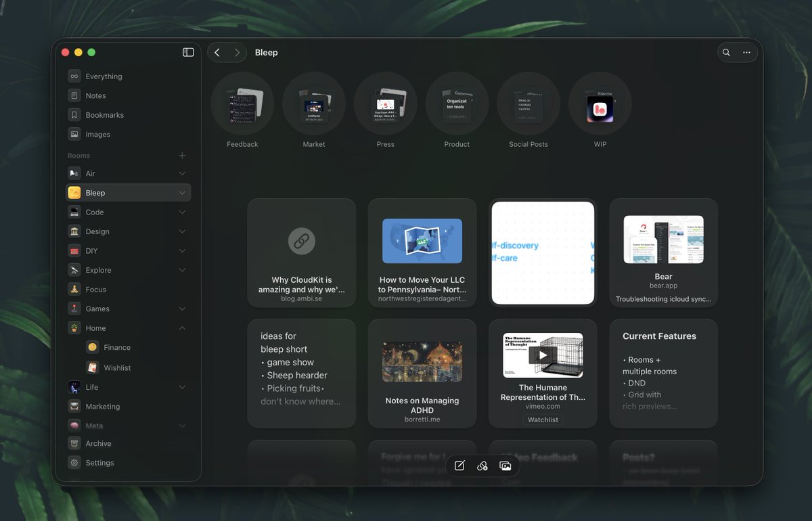Play The Humane Representation video thumbnail
Screen dimensions: 812x521
[543, 355]
